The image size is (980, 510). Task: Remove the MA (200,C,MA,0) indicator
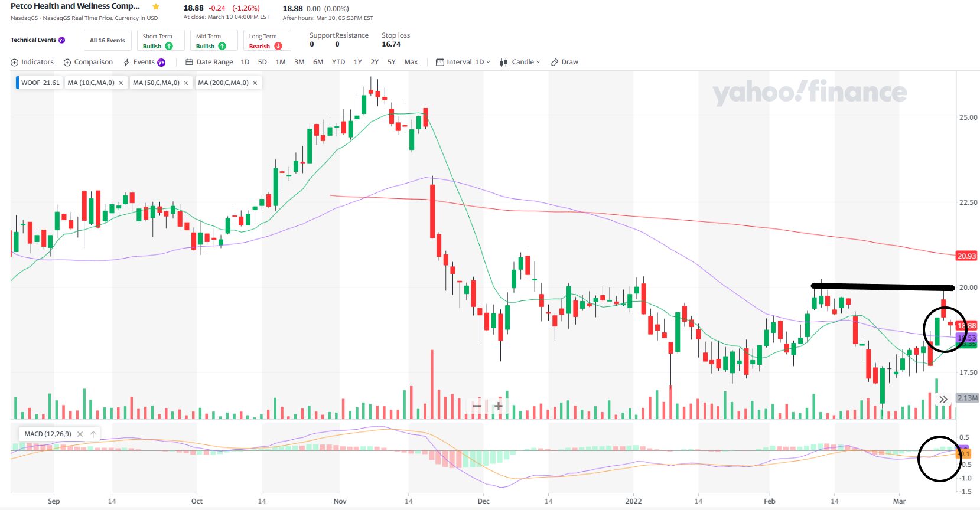[x=255, y=83]
